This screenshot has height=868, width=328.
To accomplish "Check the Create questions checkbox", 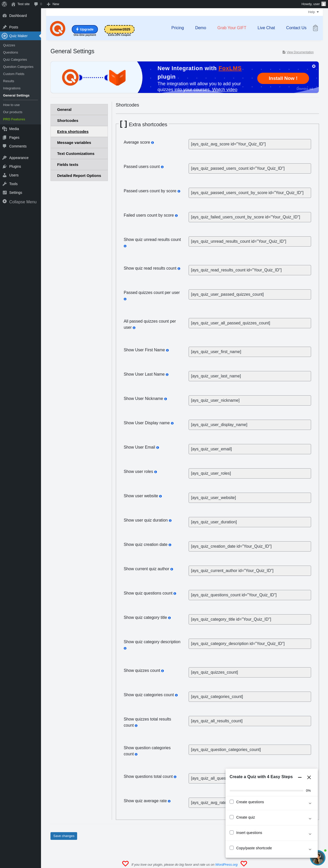I will [232, 802].
